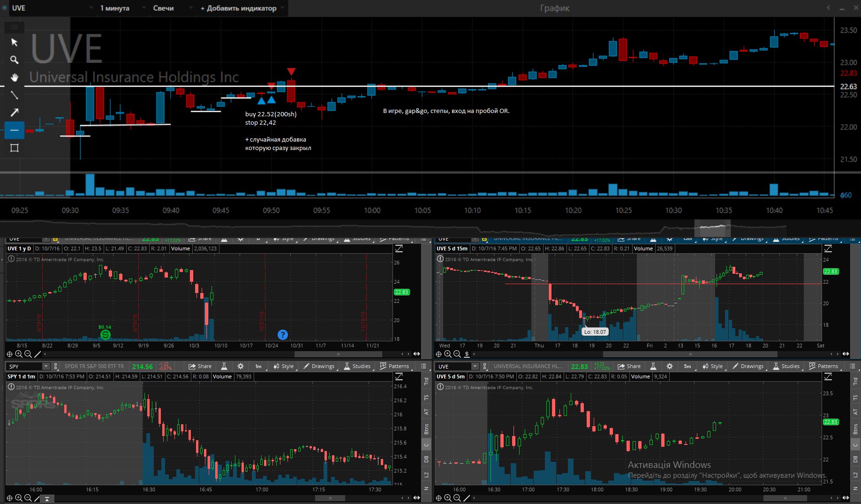The width and height of the screenshot is (861, 504).
Task: Open gear settings in UVE 5m toolbar
Action: click(670, 366)
